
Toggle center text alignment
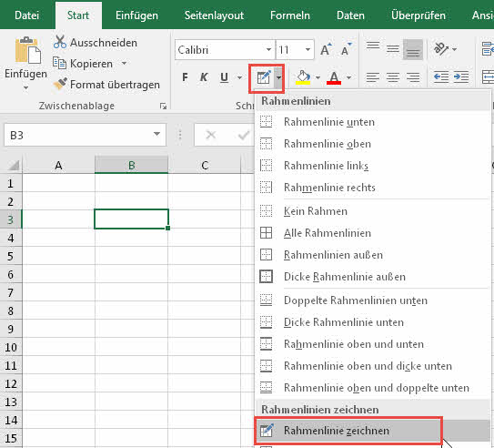coord(392,76)
